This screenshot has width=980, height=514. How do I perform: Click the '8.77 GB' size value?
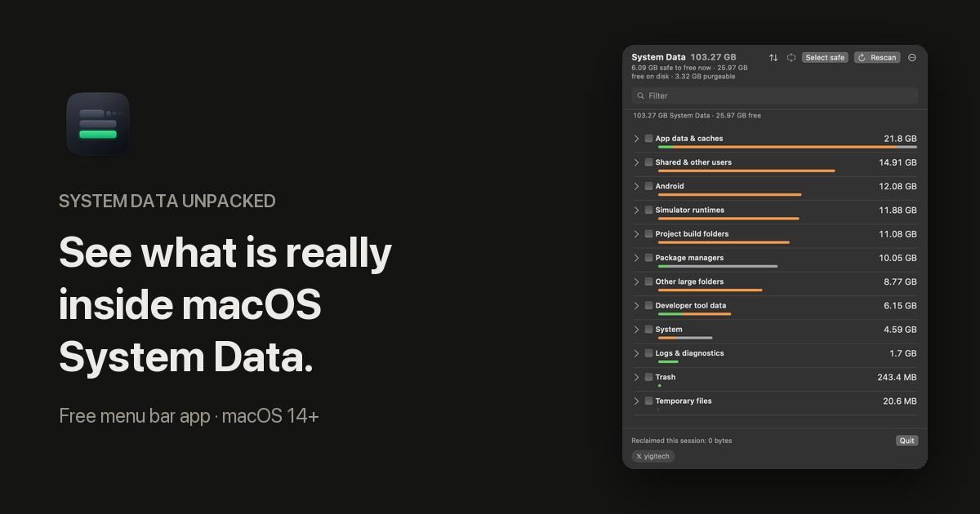point(900,281)
